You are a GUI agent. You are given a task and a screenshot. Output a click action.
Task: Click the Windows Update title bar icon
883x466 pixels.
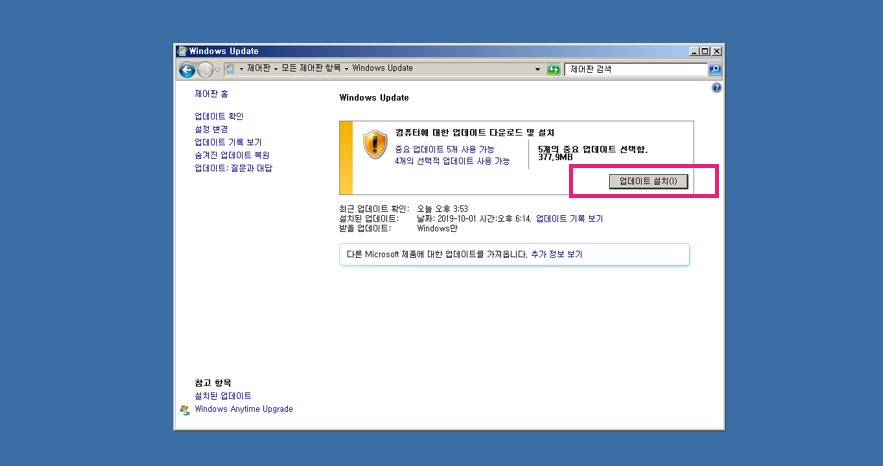(182, 51)
